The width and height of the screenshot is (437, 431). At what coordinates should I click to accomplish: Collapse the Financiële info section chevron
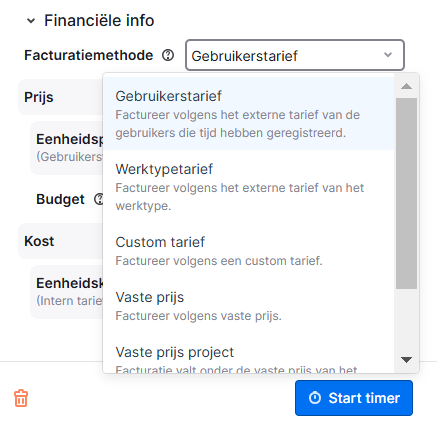[31, 21]
